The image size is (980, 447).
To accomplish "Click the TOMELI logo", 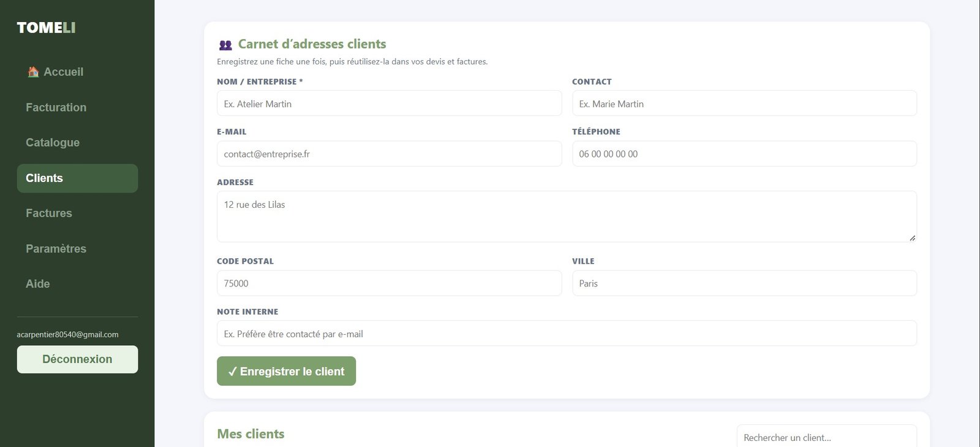I will click(47, 28).
